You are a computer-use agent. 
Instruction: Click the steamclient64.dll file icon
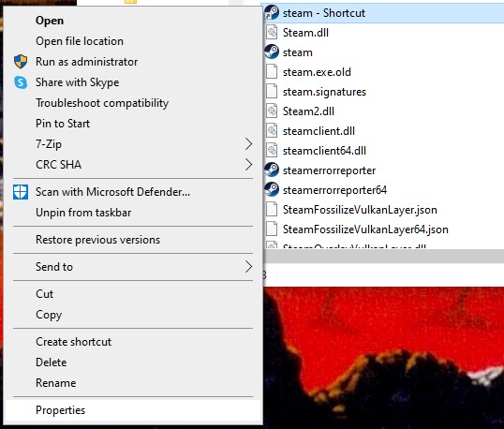(272, 151)
